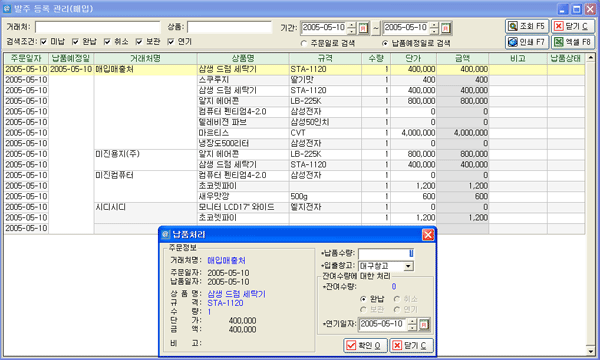600x360 pixels.
Task: Select the 완납 radio option
Action: coord(363,299)
